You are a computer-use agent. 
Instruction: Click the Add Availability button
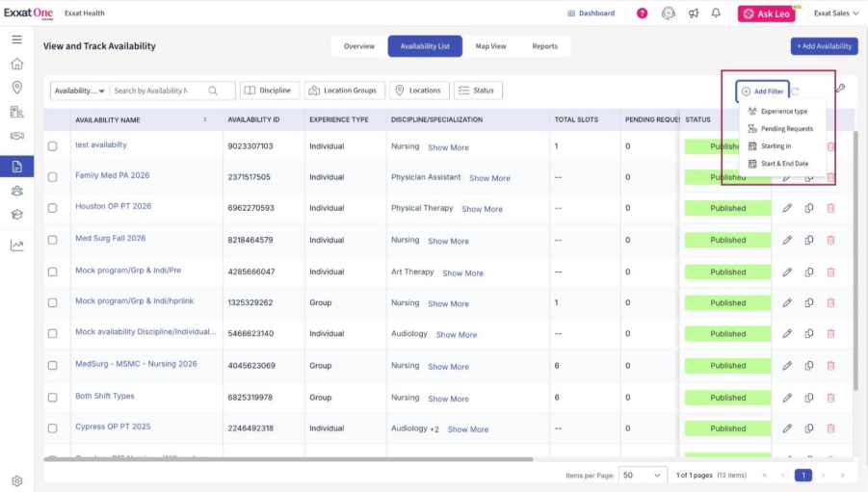[x=824, y=46]
